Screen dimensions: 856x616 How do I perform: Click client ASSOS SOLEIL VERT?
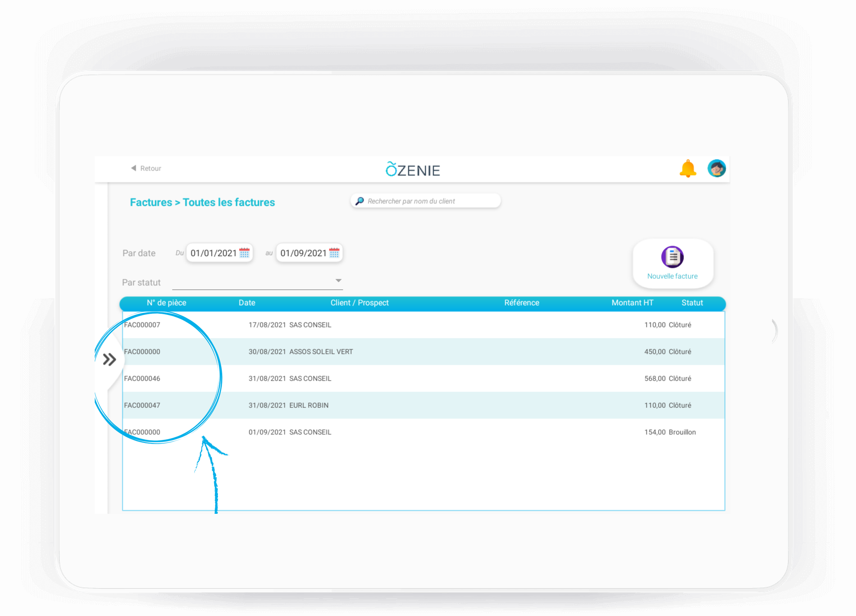coord(321,351)
